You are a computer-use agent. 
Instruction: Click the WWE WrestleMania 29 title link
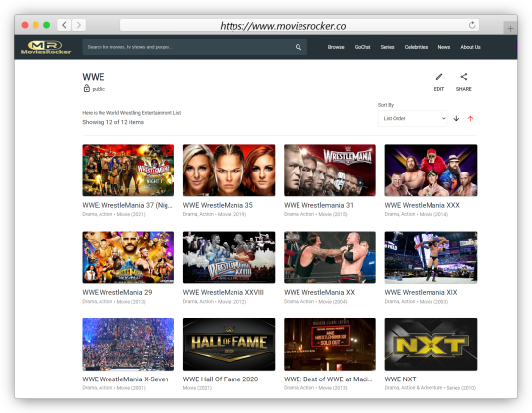[117, 292]
